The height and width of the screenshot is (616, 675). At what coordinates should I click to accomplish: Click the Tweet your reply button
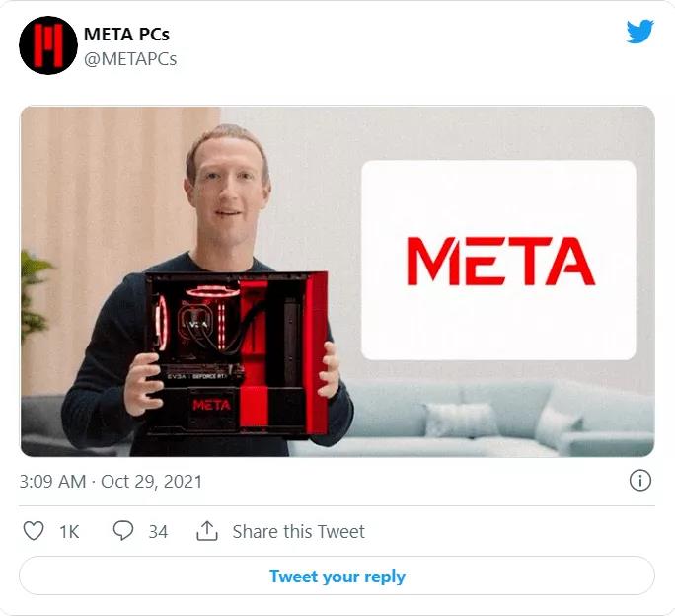coord(337,576)
